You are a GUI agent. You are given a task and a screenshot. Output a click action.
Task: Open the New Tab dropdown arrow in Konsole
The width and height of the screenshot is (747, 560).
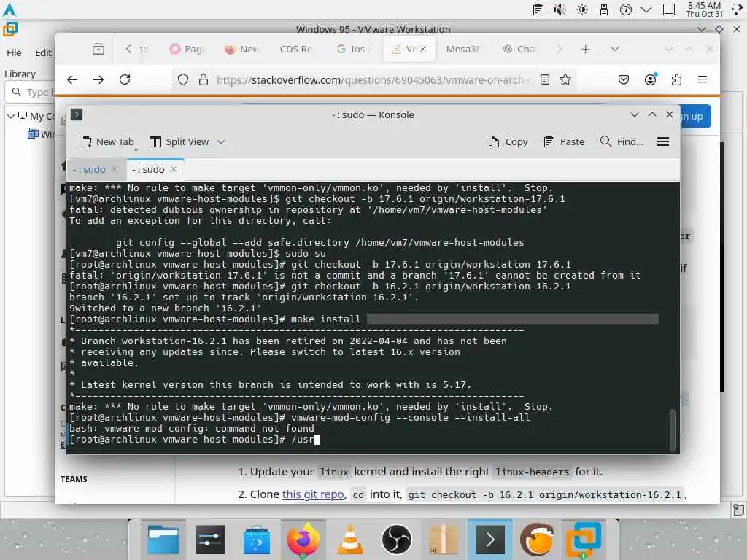(x=136, y=149)
